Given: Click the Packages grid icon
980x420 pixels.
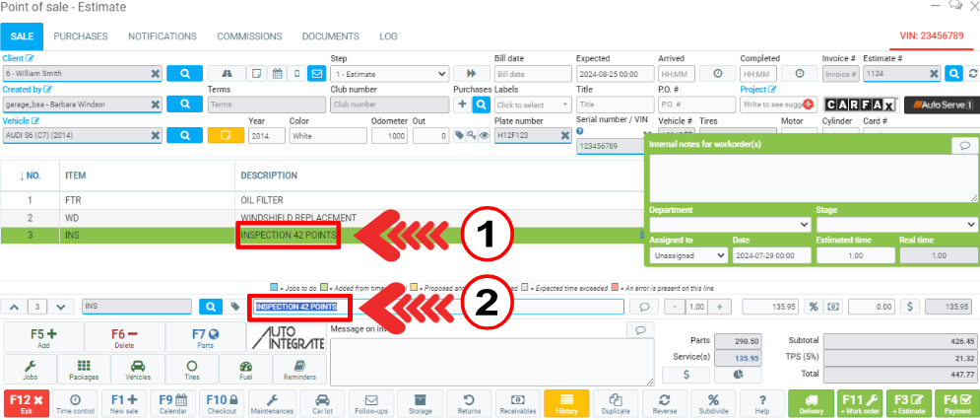Looking at the screenshot, I should pyautogui.click(x=84, y=370).
